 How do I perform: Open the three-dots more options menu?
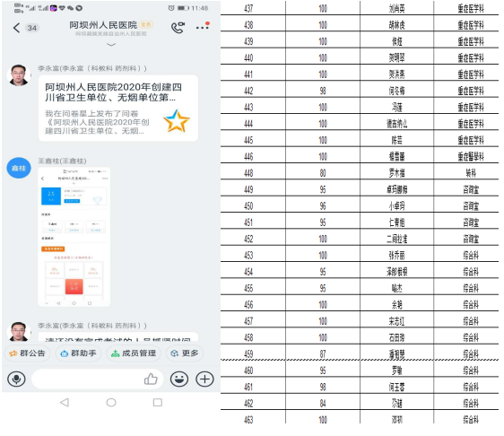pos(203,26)
